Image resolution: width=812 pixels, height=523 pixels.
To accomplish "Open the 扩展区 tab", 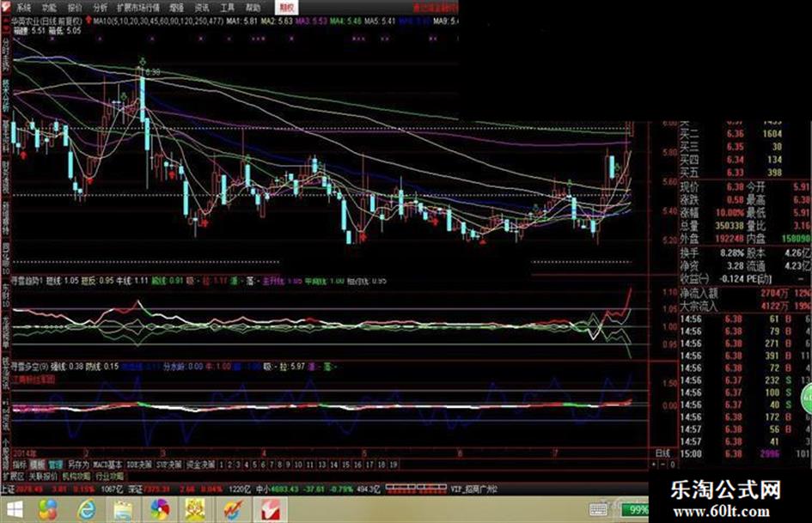I will pos(14,476).
